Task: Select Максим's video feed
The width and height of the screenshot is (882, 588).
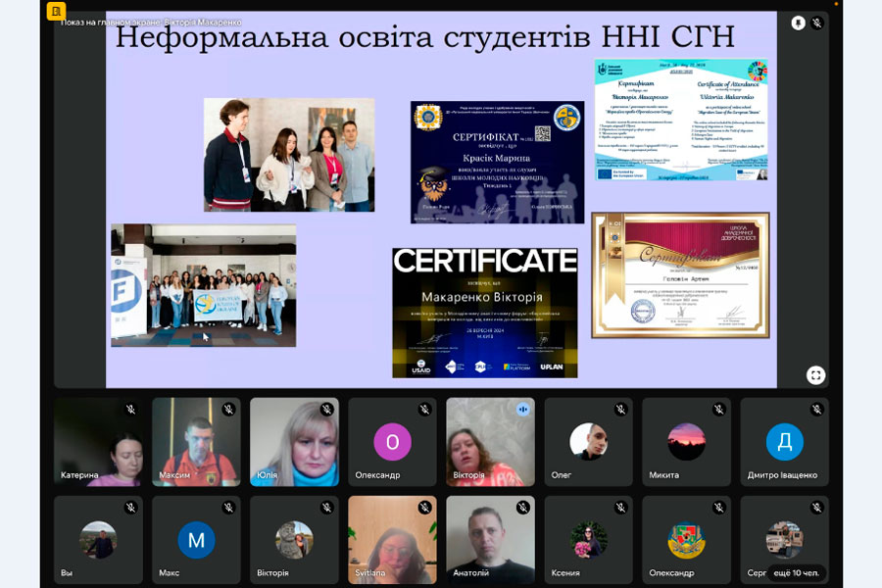Action: [x=196, y=442]
